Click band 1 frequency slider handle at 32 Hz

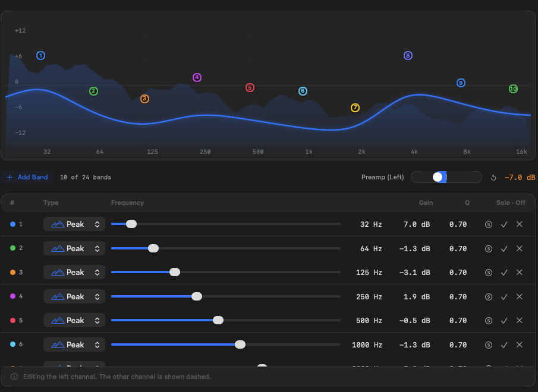(x=131, y=224)
